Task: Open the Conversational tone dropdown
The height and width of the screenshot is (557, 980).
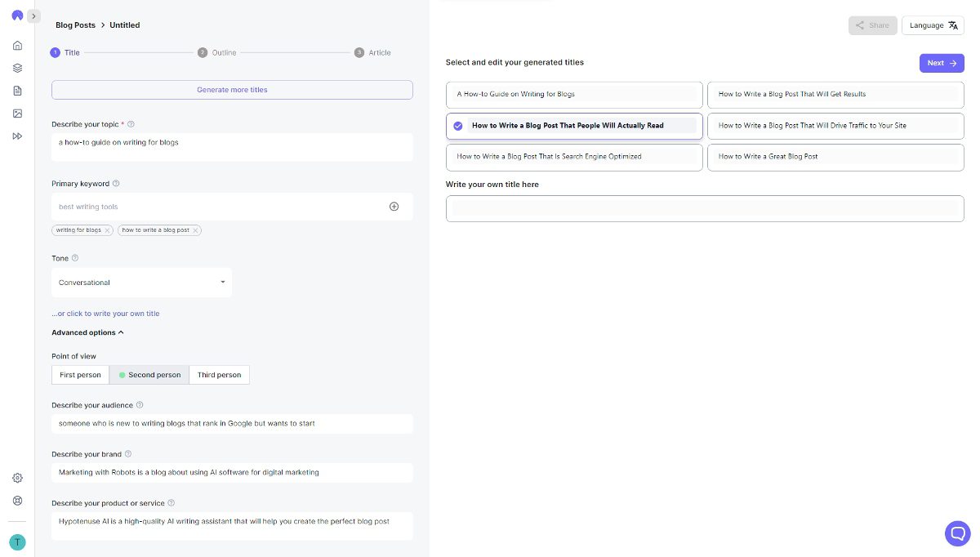Action: pos(141,283)
